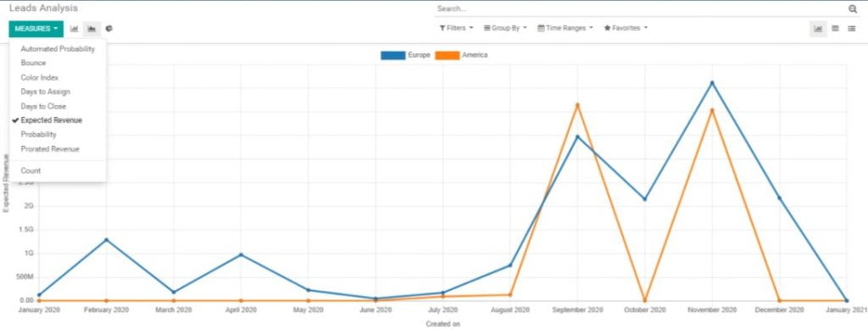
Task: Switch to bar chart mode
Action: (x=75, y=28)
